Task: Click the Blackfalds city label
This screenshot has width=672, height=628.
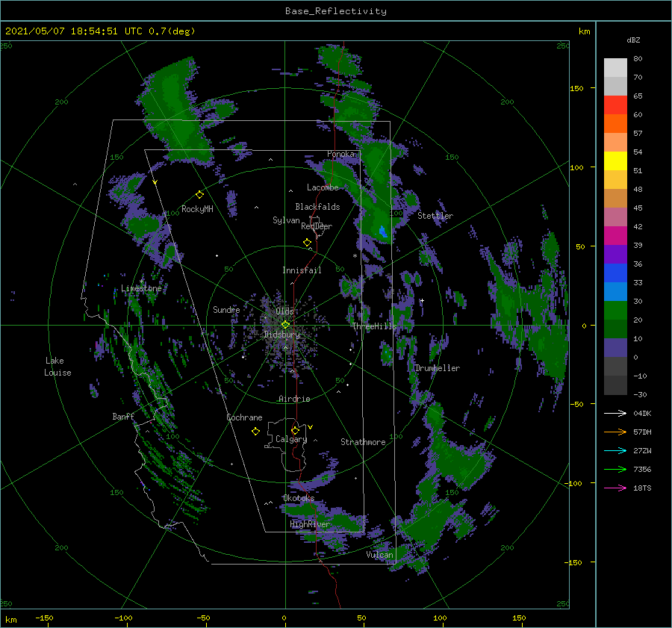Action: [x=317, y=207]
